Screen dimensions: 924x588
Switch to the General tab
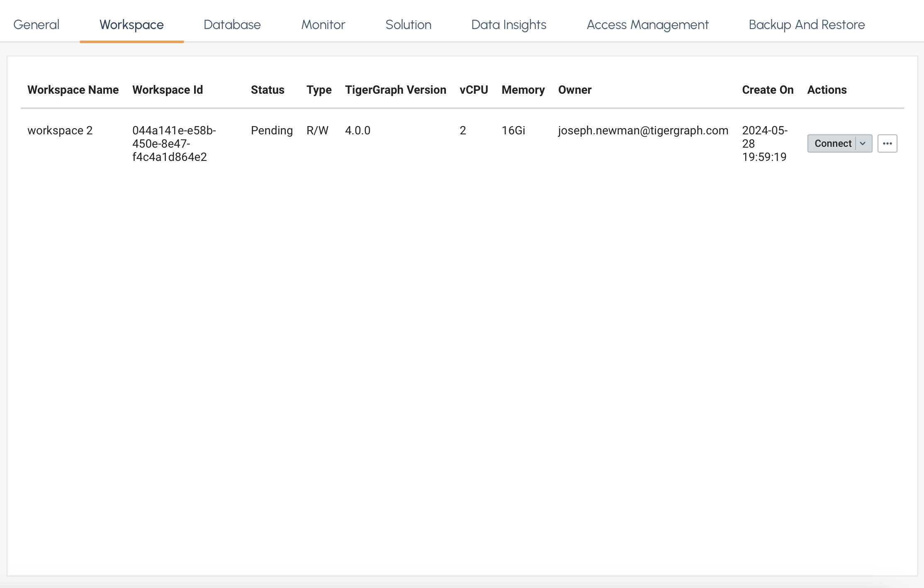pos(36,24)
